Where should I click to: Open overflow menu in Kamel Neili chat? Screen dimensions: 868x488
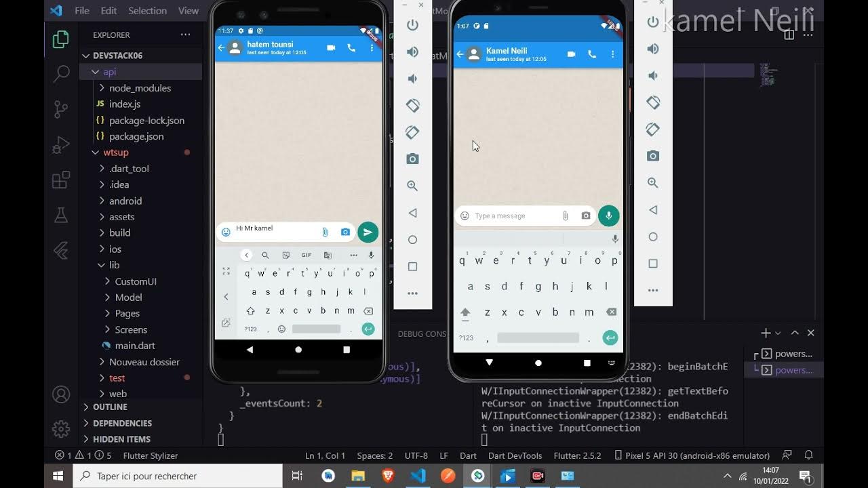(x=612, y=54)
